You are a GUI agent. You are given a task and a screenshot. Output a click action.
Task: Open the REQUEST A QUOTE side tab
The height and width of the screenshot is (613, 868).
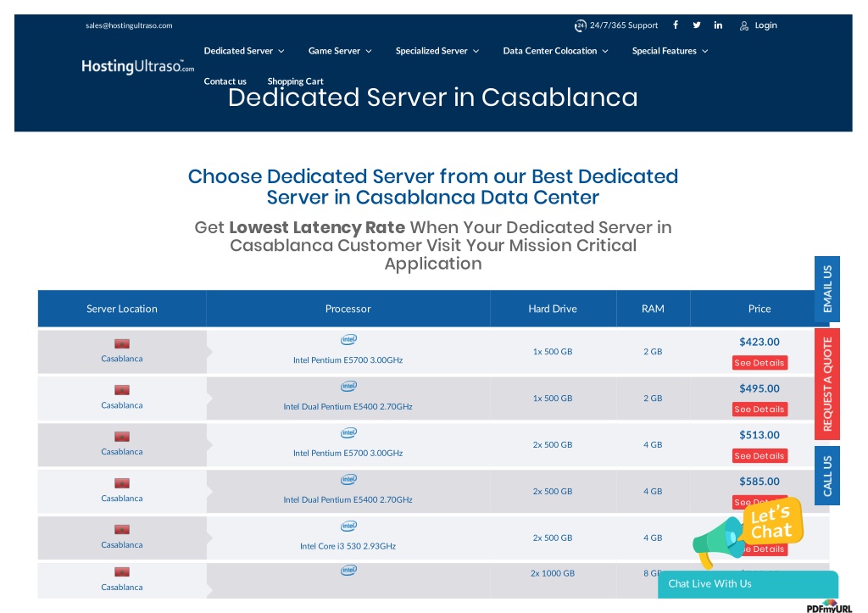point(827,384)
